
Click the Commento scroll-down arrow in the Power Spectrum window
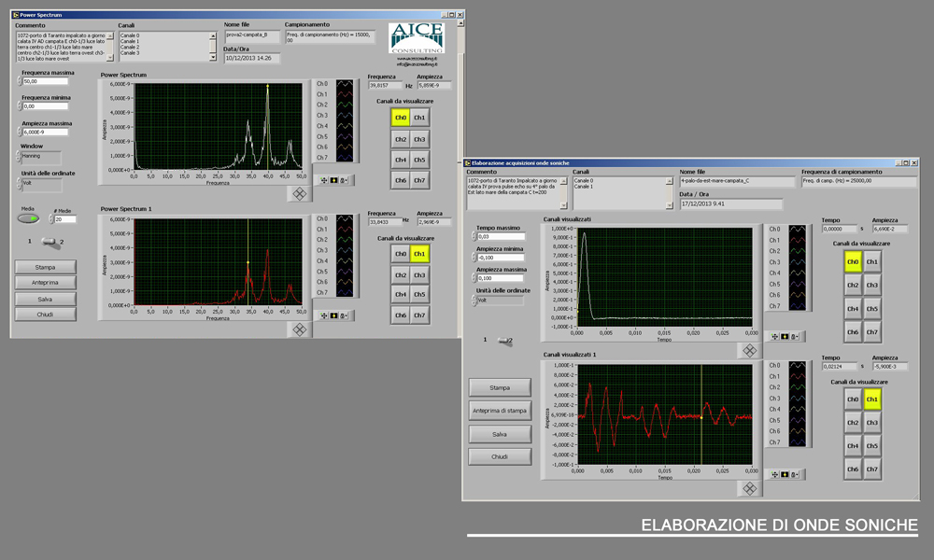tap(110, 58)
